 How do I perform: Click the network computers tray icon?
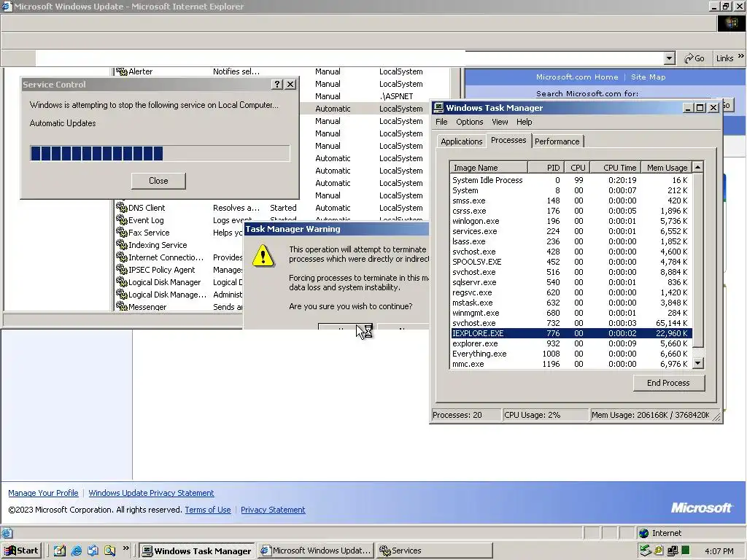pyautogui.click(x=673, y=551)
